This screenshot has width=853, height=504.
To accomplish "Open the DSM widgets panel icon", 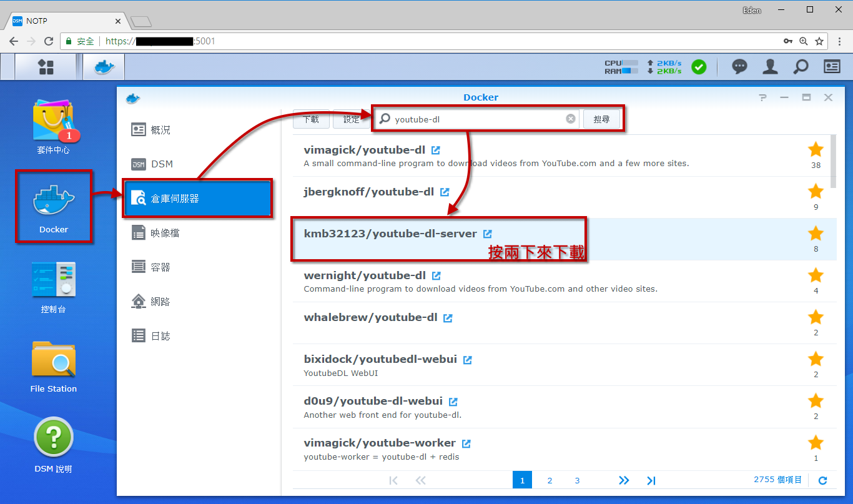I will pyautogui.click(x=832, y=67).
